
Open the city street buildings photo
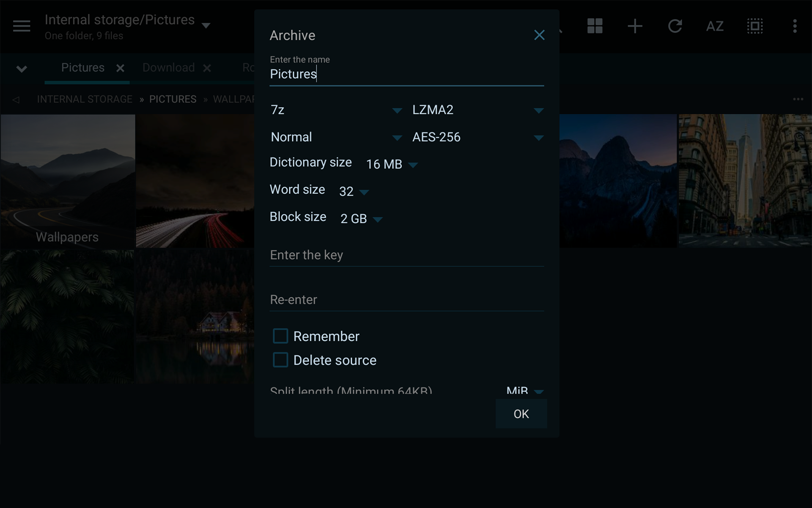(745, 181)
